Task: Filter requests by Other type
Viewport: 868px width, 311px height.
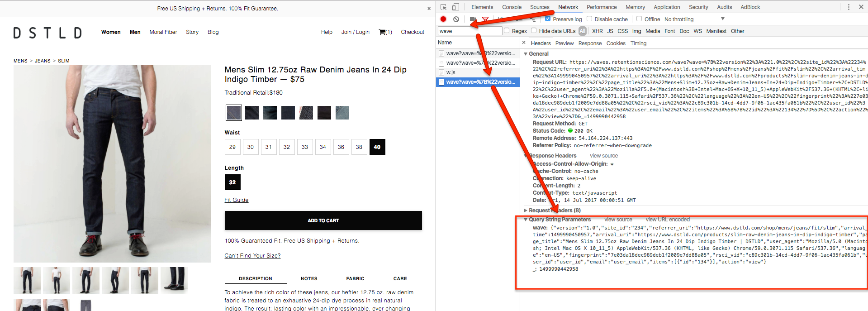Action: point(738,31)
